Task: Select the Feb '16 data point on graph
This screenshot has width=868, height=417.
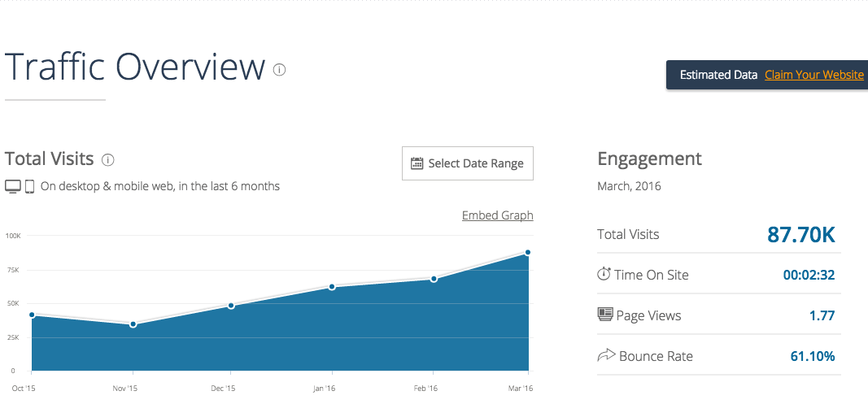Action: click(434, 279)
